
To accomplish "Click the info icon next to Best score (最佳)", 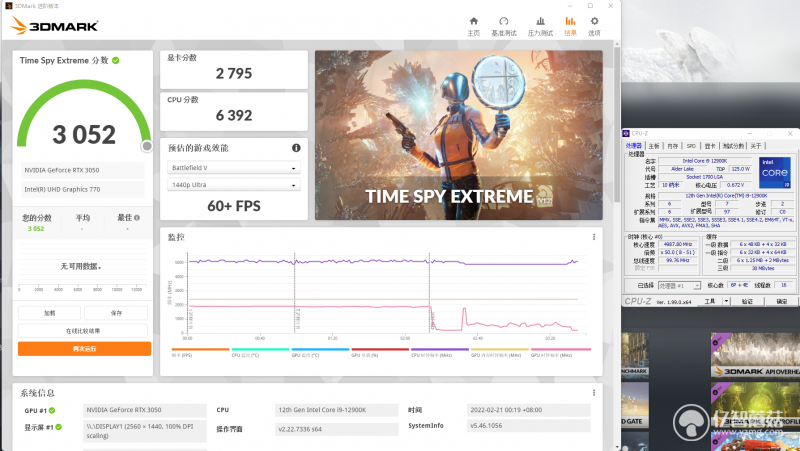I will coord(137,218).
